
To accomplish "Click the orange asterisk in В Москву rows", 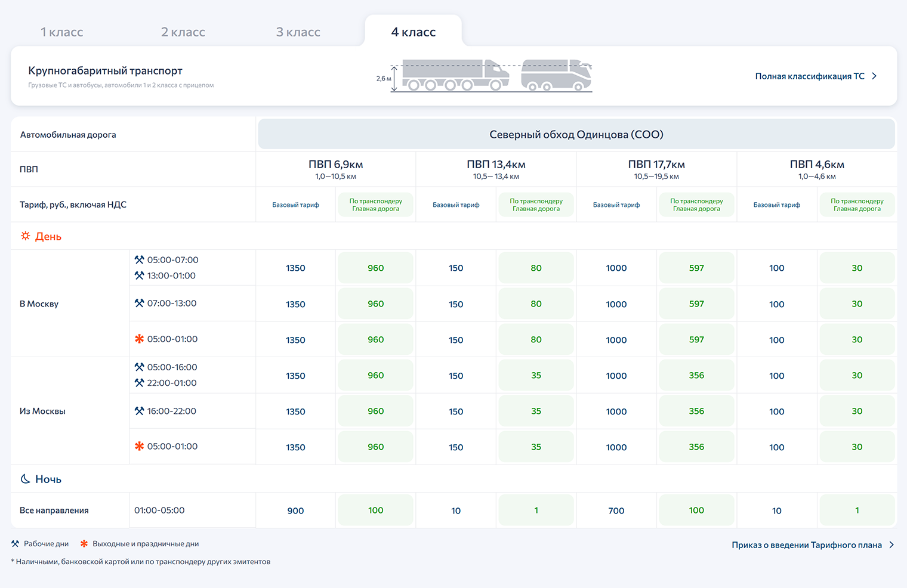I will click(139, 339).
